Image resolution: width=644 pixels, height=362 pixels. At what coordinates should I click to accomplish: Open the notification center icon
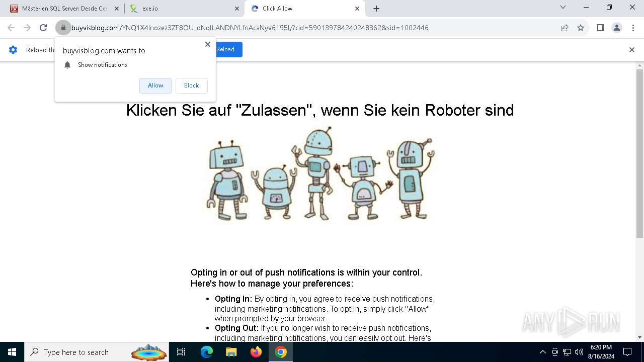[x=627, y=352]
